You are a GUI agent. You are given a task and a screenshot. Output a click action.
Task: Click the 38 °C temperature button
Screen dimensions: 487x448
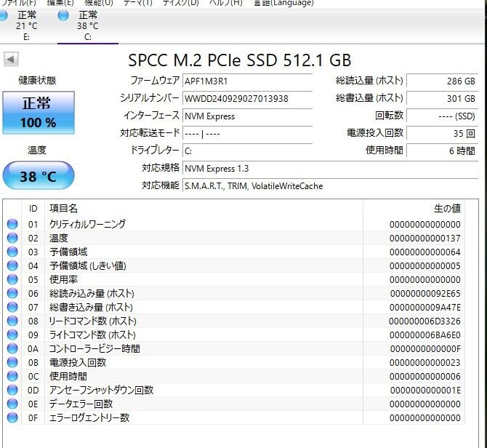39,175
